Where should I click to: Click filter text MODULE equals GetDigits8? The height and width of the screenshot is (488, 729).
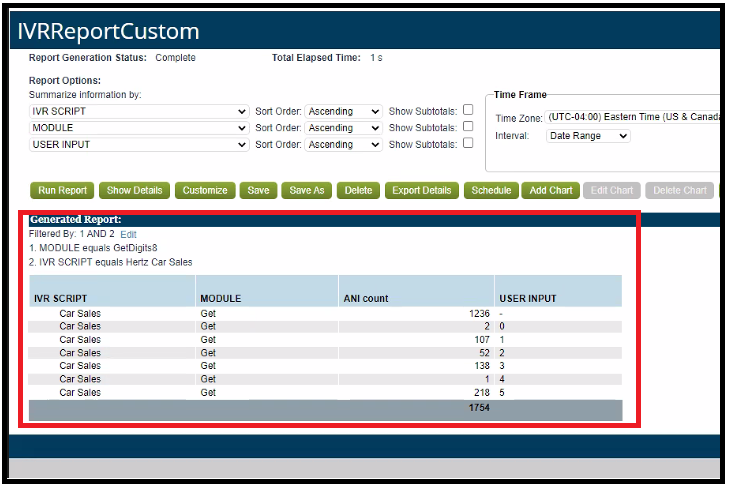[x=98, y=248]
